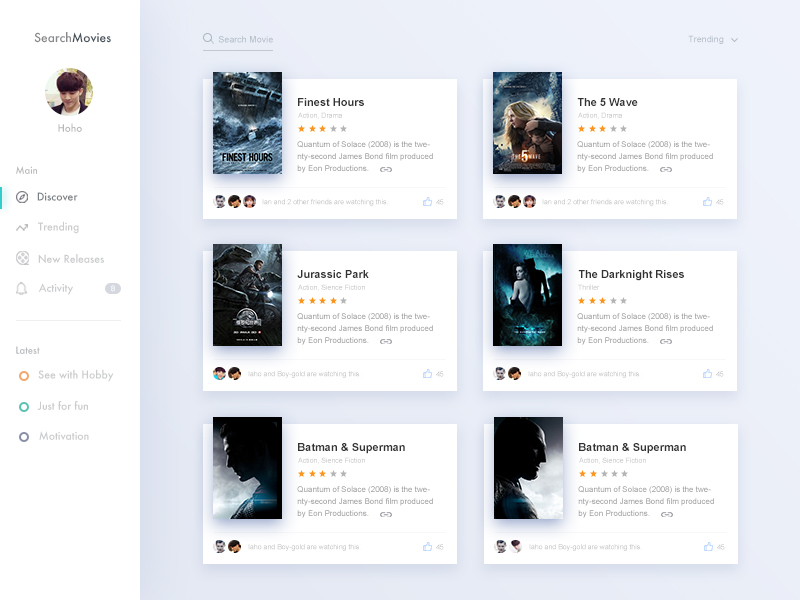
Task: Click the purple circle beside Motivation
Action: tap(23, 437)
